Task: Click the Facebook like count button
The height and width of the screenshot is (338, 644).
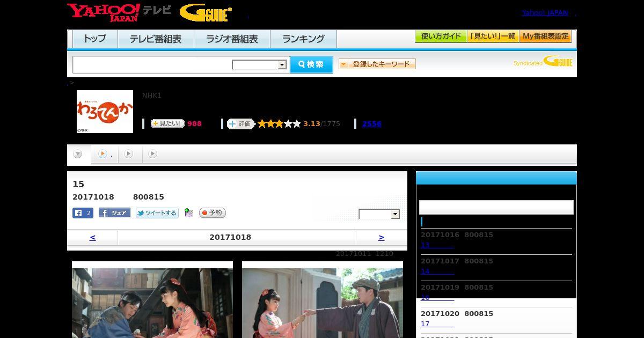Action: point(83,213)
